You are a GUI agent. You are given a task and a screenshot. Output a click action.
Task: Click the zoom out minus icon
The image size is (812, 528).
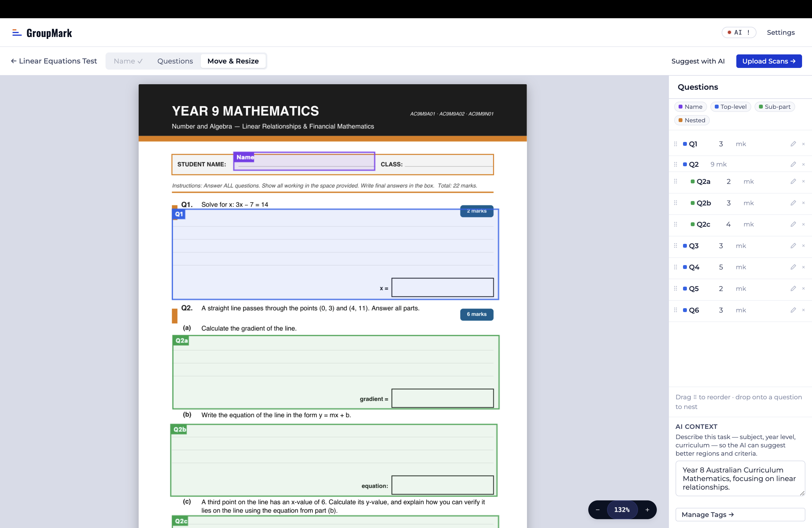point(597,509)
